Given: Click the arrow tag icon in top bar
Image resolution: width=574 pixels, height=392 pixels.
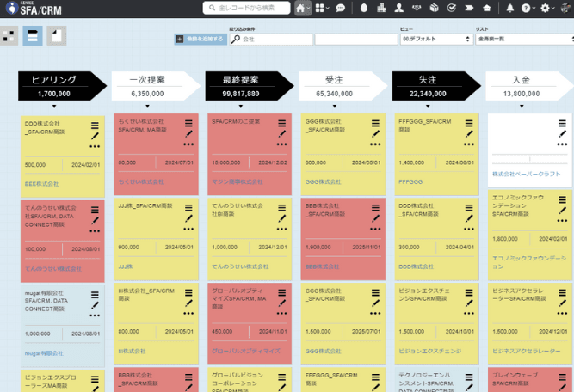Looking at the screenshot, I should tap(469, 8).
